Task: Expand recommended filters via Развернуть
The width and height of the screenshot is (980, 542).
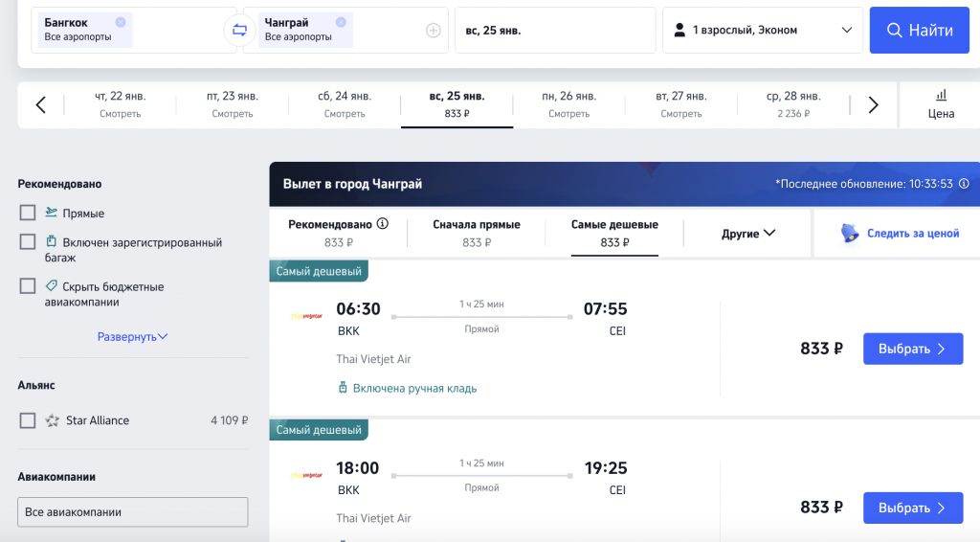Action: click(132, 336)
